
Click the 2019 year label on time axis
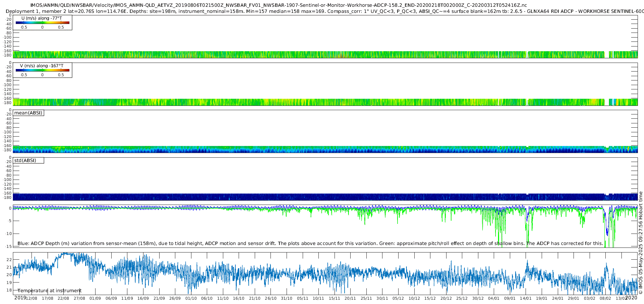click(20, 298)
